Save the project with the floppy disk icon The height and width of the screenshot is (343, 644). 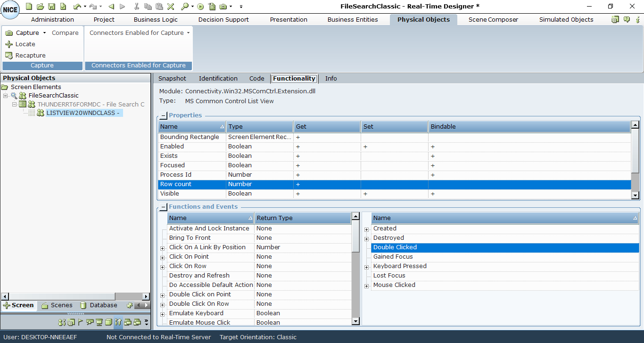click(x=52, y=7)
